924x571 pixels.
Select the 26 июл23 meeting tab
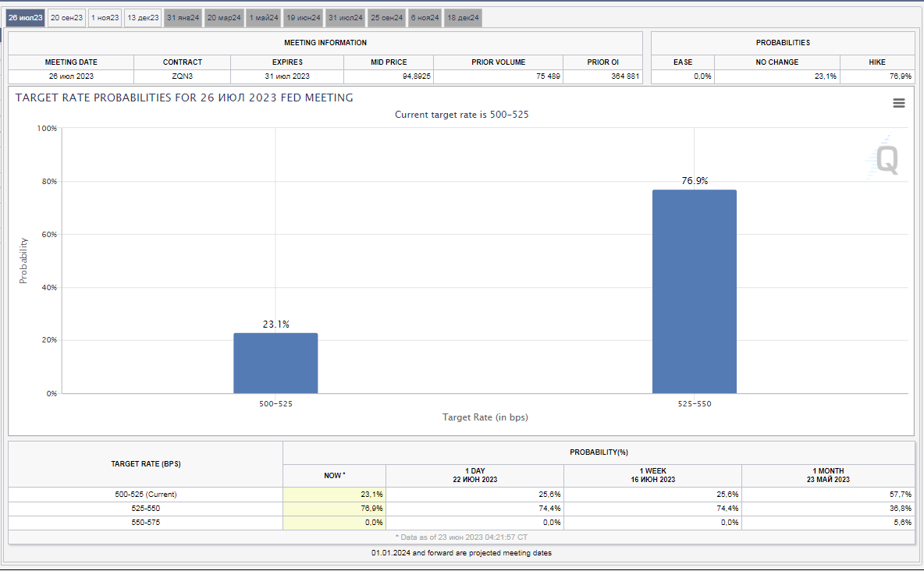(26, 17)
